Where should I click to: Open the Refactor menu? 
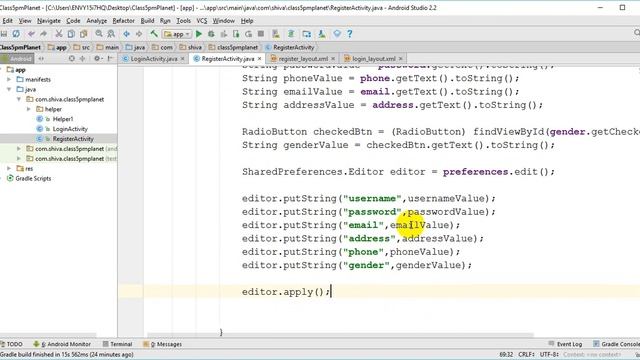[123, 21]
